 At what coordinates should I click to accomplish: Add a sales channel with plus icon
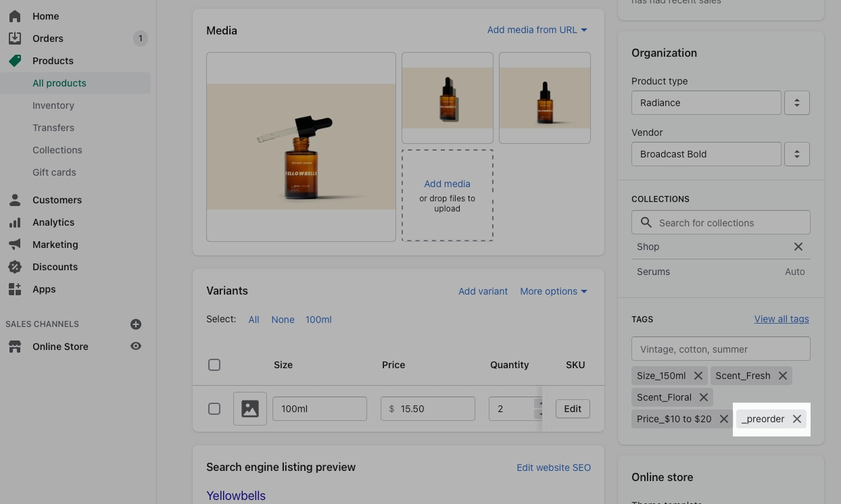tap(136, 324)
